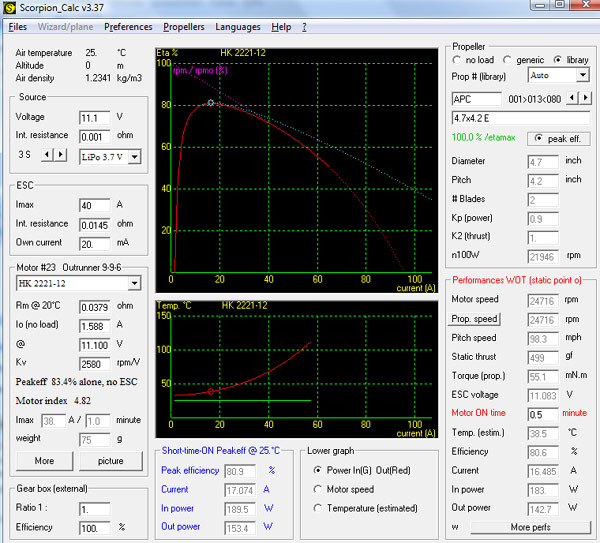Screen dimensions: 600x543
Task: Click the motor picture button
Action: click(111, 461)
